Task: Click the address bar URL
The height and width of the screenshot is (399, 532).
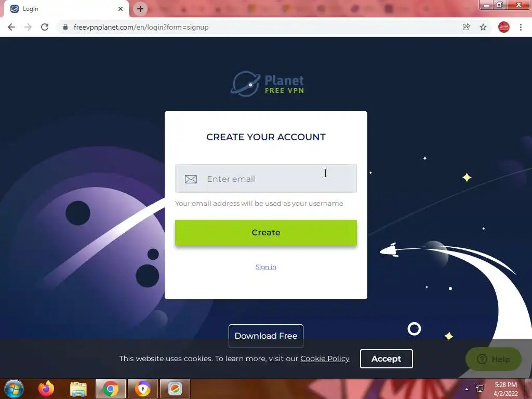Action: tap(141, 27)
